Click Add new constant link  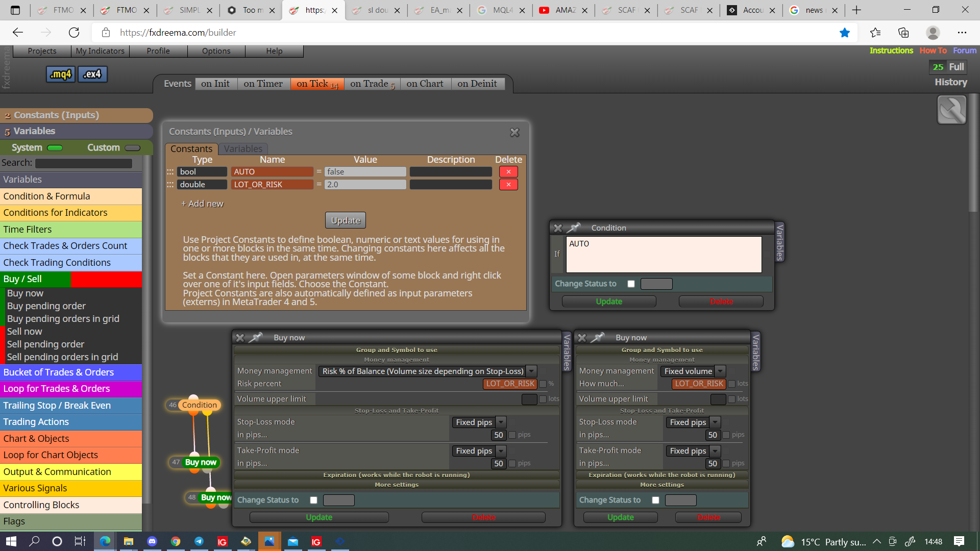coord(202,204)
